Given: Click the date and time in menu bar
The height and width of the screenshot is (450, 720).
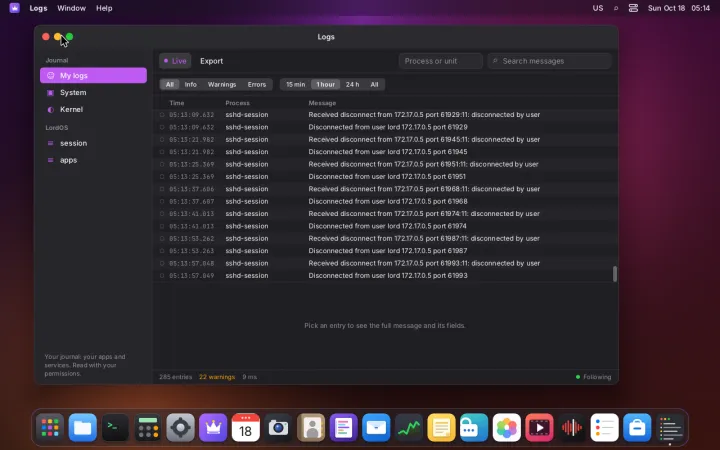Looking at the screenshot, I should coord(679,8).
